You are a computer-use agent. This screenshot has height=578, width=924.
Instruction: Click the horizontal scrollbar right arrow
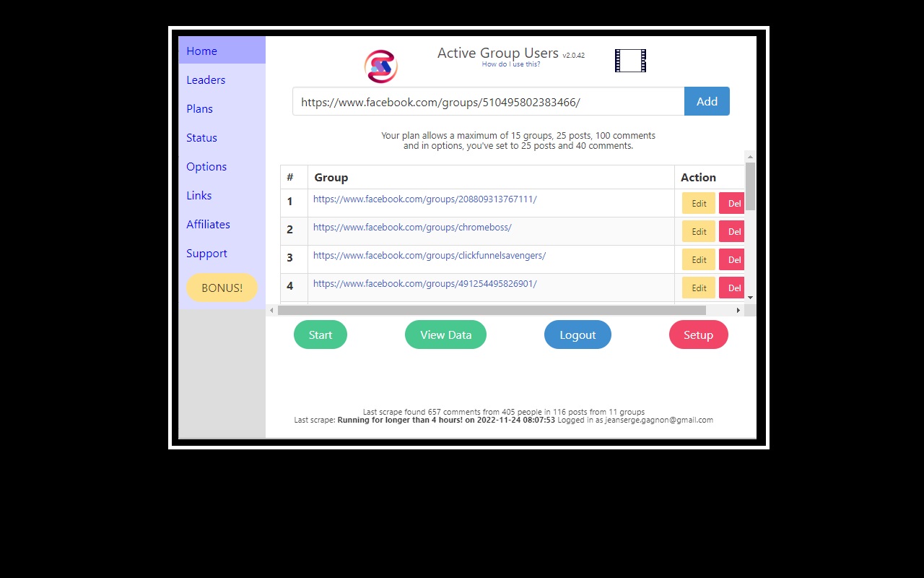738,310
